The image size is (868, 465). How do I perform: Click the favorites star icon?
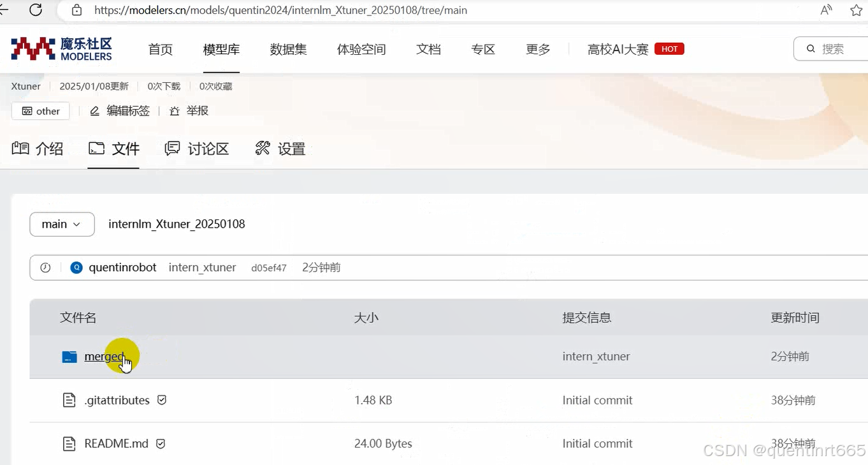click(857, 10)
